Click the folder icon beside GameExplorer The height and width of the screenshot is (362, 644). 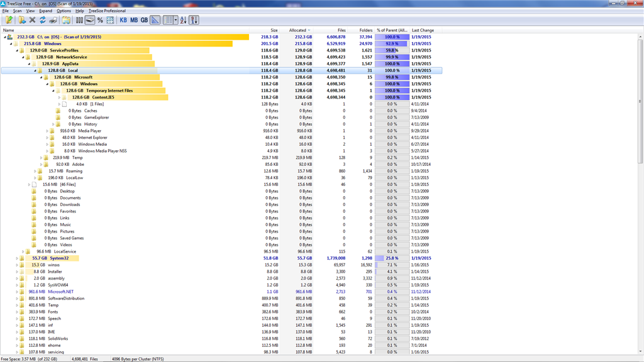58,118
